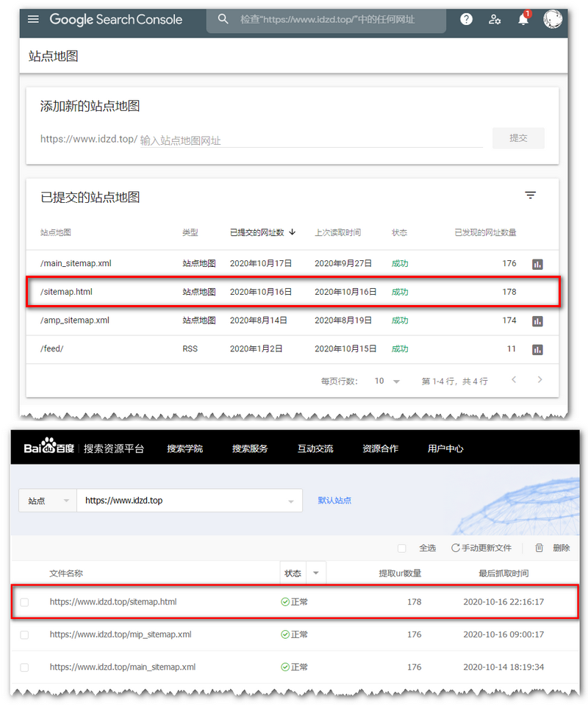The image size is (588, 705).
Task: Click the notification bell with the badge
Action: [523, 21]
